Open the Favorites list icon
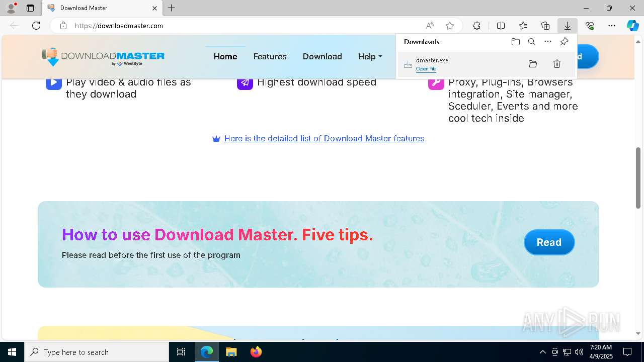644x362 pixels. pyautogui.click(x=523, y=26)
